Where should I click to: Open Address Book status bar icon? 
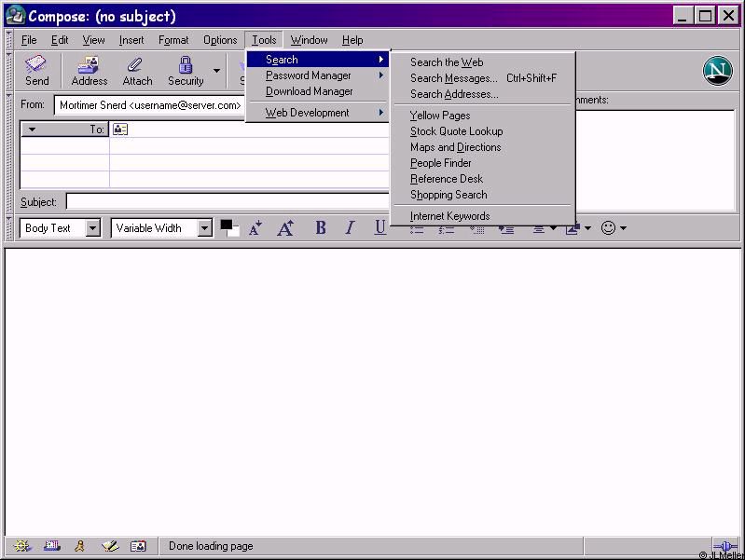pyautogui.click(x=138, y=546)
